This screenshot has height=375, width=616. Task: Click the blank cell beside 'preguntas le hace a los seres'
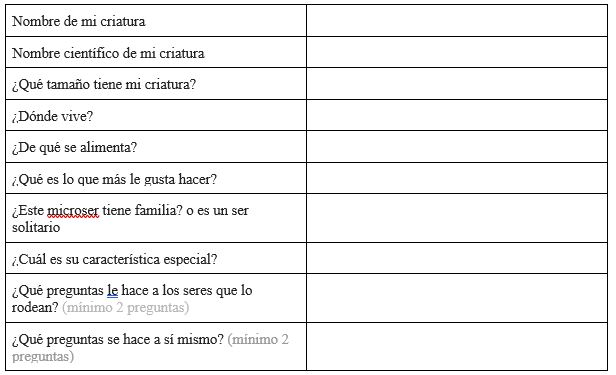point(457,298)
